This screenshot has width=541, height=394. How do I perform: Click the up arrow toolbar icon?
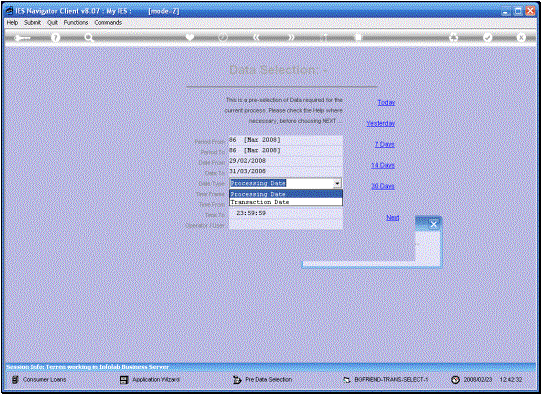click(324, 37)
